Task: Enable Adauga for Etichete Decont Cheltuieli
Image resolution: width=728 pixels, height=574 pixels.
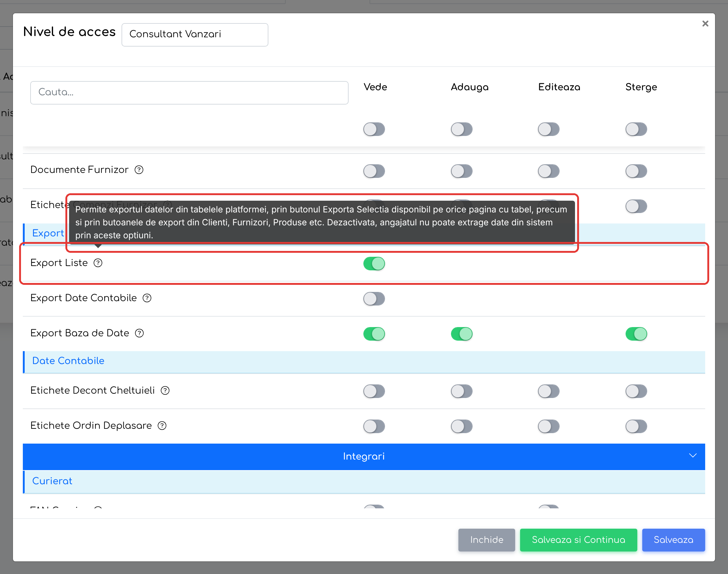Action: [461, 391]
